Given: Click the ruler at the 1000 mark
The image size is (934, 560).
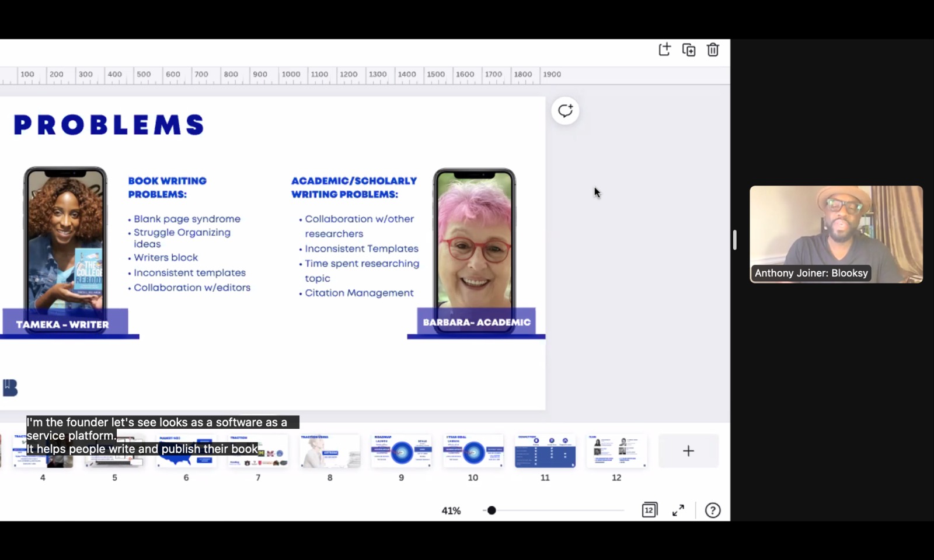Looking at the screenshot, I should 291,74.
